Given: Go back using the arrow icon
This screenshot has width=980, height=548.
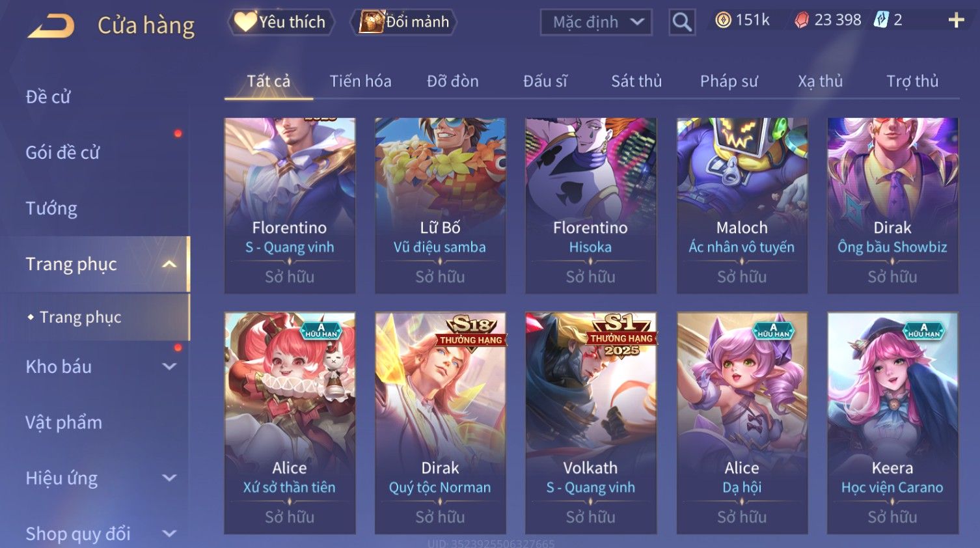Looking at the screenshot, I should [x=51, y=26].
